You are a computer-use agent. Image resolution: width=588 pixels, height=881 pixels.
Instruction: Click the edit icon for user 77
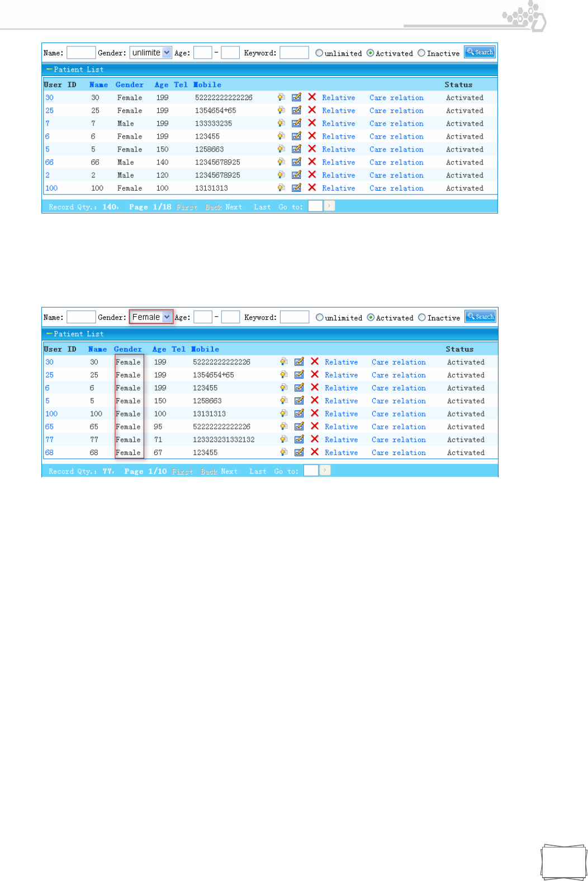pyautogui.click(x=299, y=439)
